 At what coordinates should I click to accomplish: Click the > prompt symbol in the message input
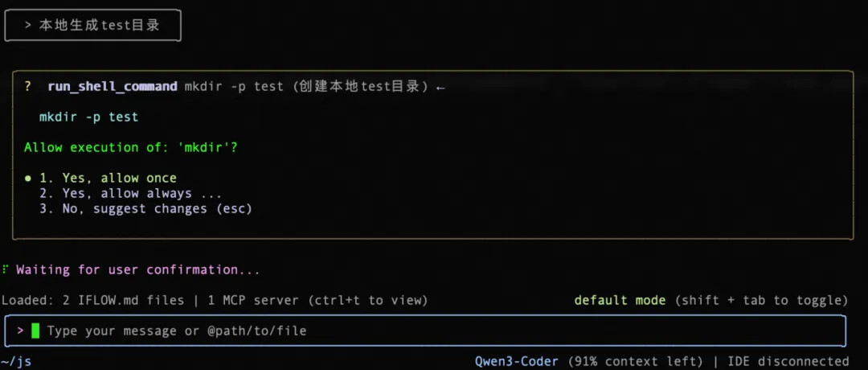21,331
